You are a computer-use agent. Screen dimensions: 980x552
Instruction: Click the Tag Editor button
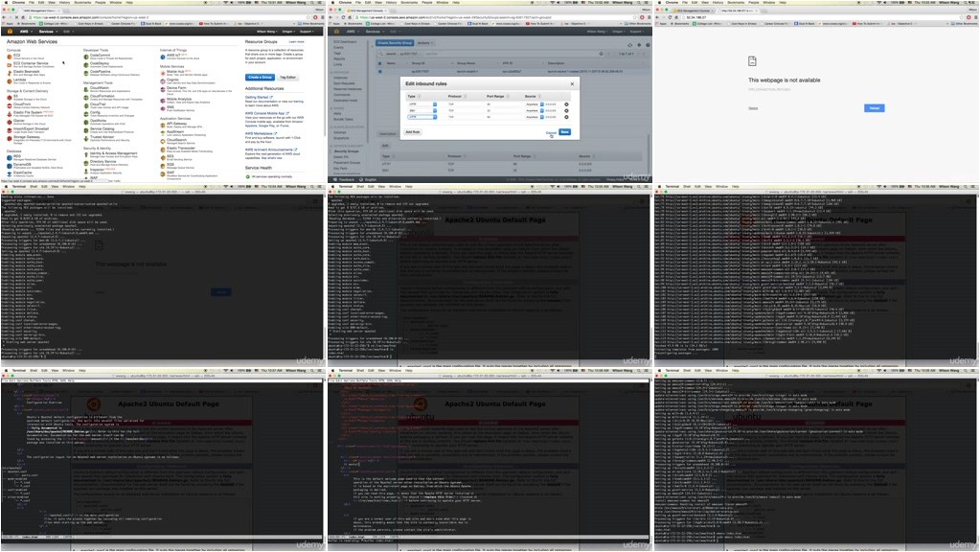coord(288,77)
